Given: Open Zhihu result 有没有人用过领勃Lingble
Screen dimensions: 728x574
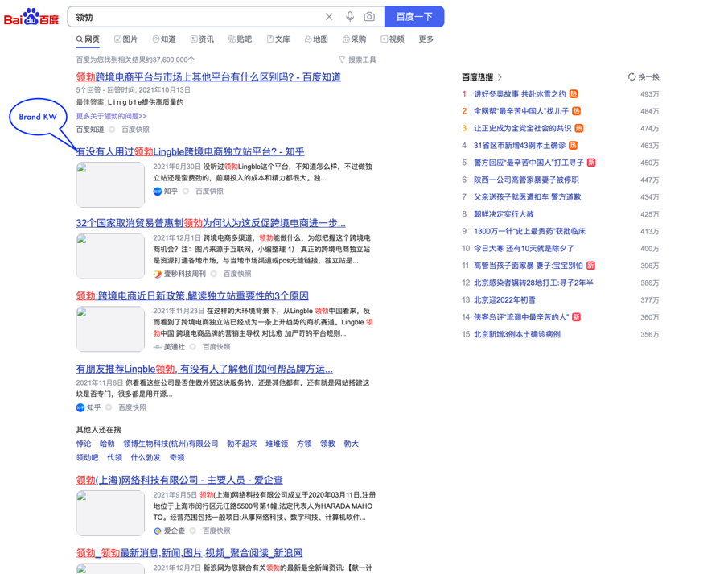Looking at the screenshot, I should click(x=191, y=151).
